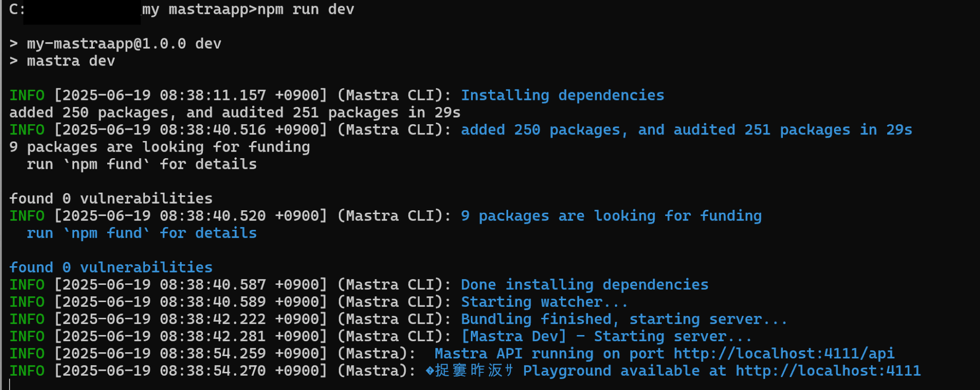Viewport: 980px width, 390px height.
Task: Click the http://localhost:4111/api URL
Action: click(x=784, y=354)
